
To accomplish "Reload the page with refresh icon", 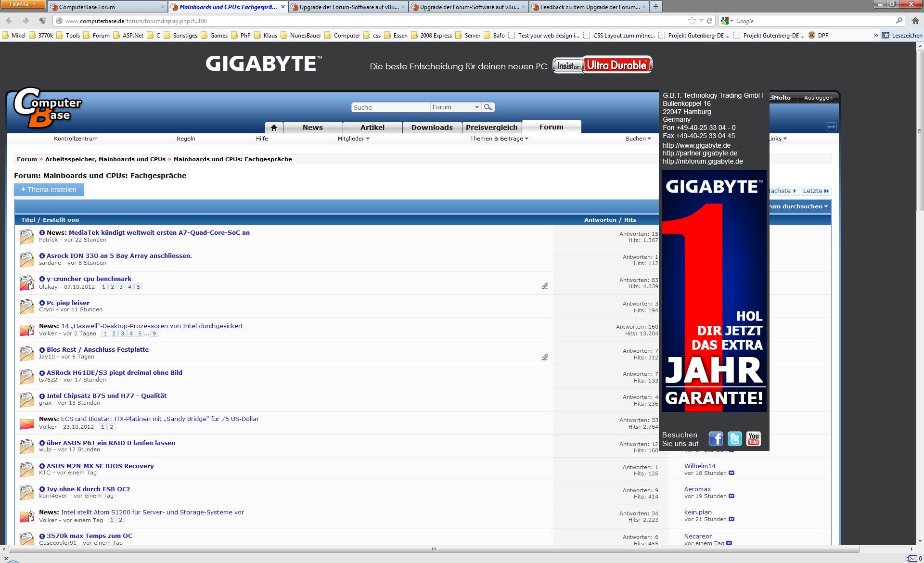I will tap(710, 21).
